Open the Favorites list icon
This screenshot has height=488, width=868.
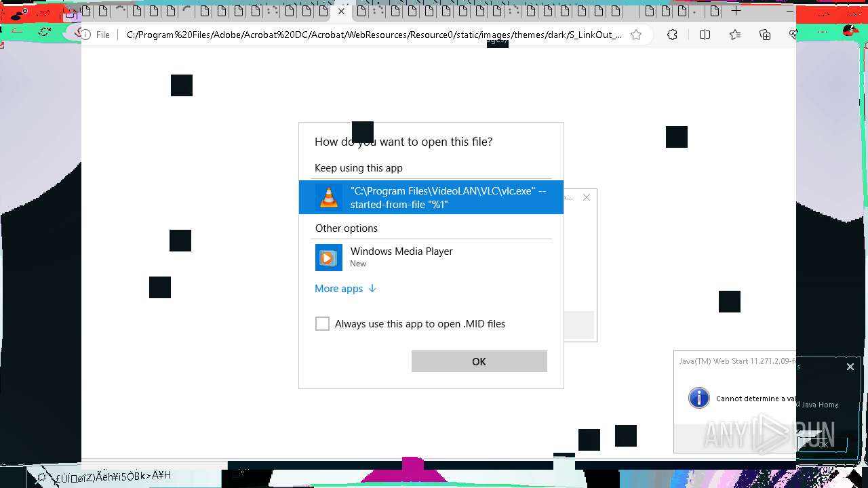(735, 35)
